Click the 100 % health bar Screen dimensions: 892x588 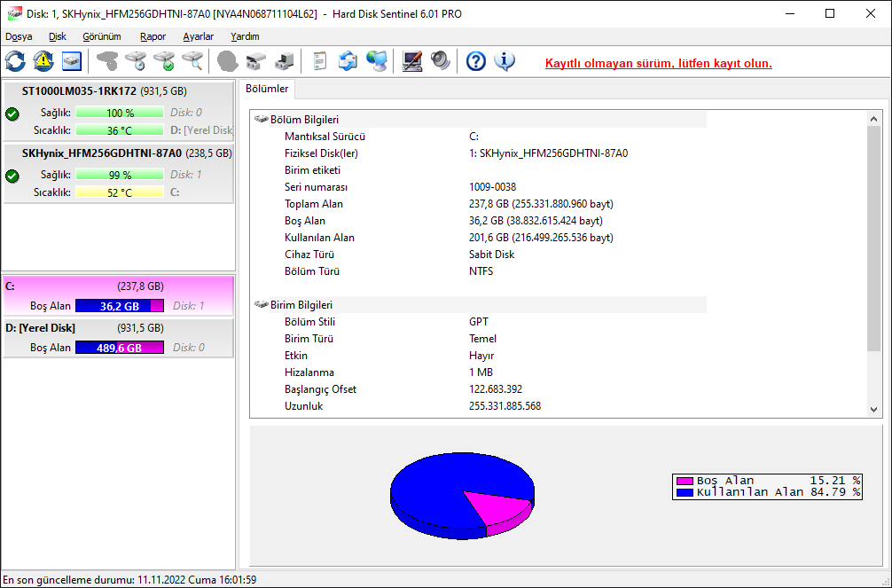point(120,113)
